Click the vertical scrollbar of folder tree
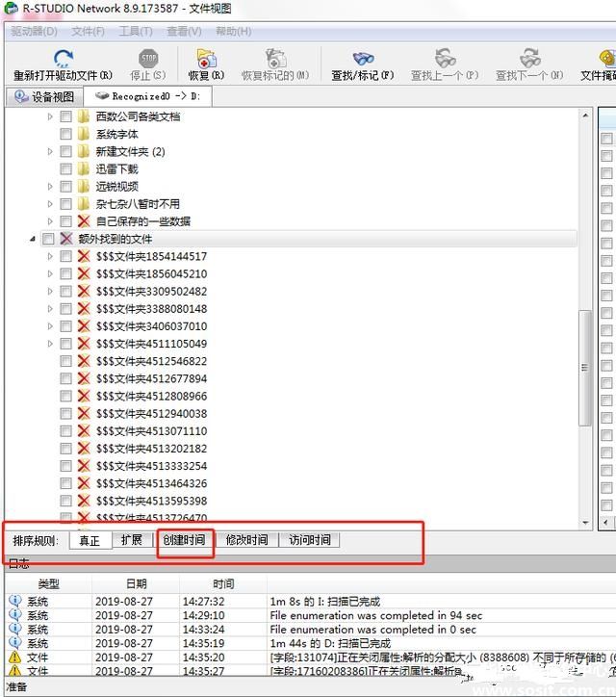The width and height of the screenshot is (616, 697). point(584,368)
